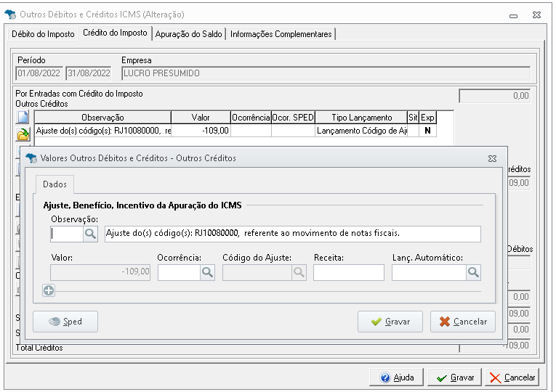Click the grid cell value -109,00

coord(201,131)
